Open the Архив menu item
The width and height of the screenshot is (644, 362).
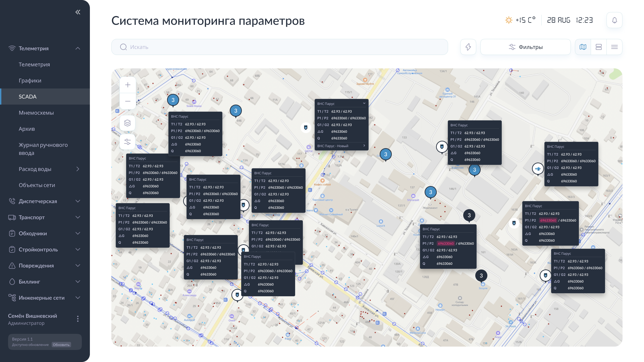coord(27,129)
